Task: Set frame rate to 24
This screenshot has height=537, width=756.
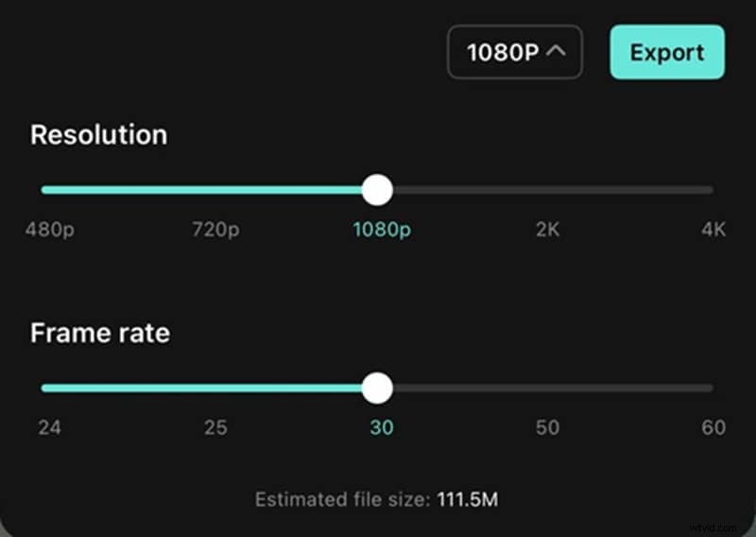Action: (49, 427)
